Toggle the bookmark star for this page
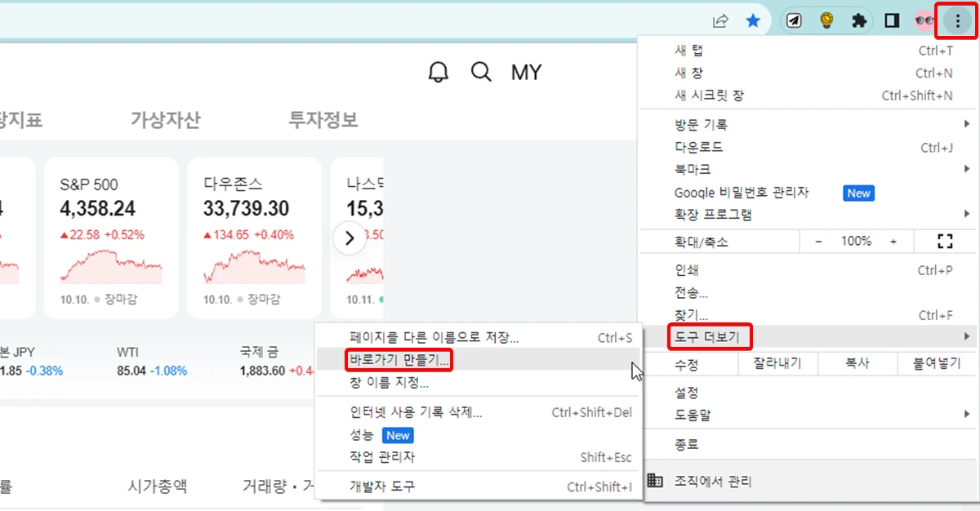980x511 pixels. pyautogui.click(x=753, y=20)
